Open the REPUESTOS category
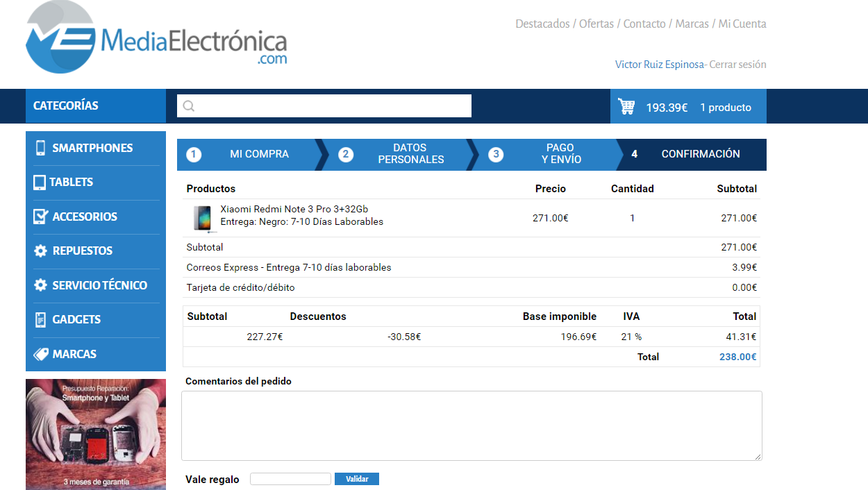This screenshot has width=868, height=490. [x=83, y=251]
